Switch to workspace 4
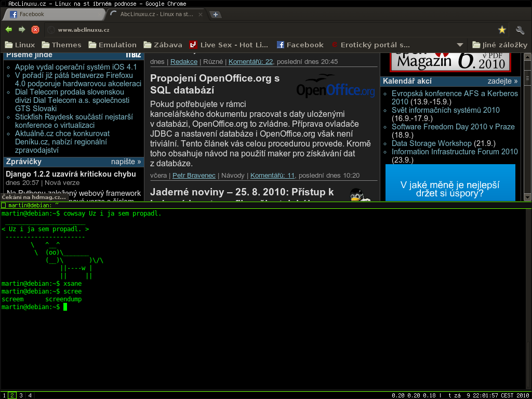The image size is (532, 399). pos(30,395)
